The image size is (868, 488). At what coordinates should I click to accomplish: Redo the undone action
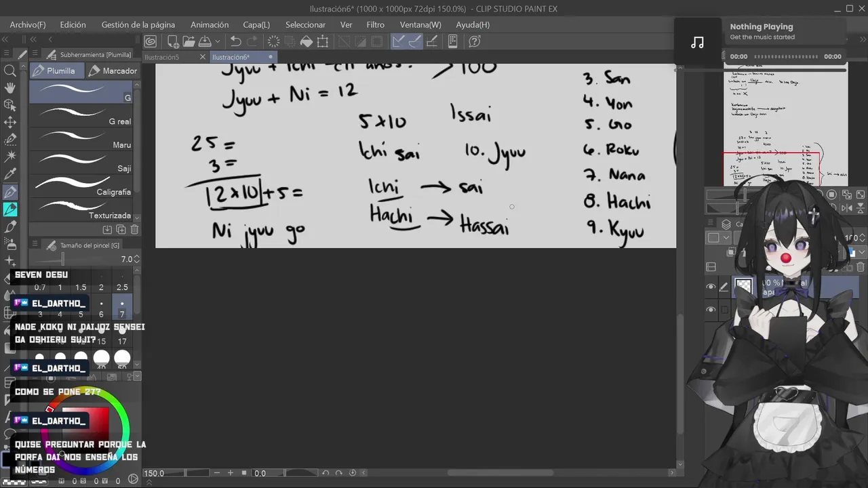(252, 41)
